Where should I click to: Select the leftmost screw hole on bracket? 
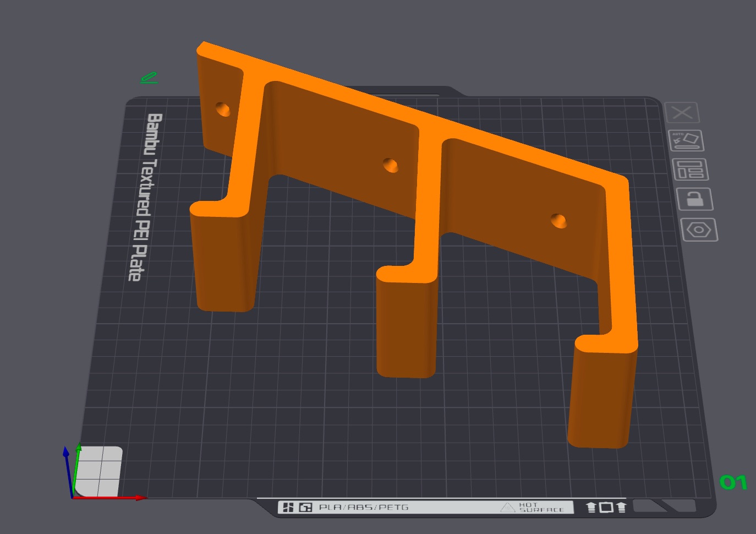(x=223, y=108)
